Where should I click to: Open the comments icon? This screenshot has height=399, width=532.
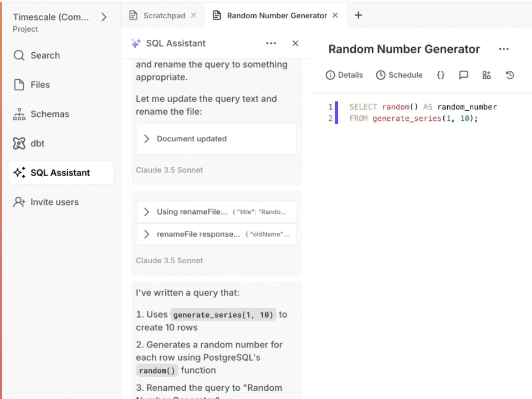463,75
